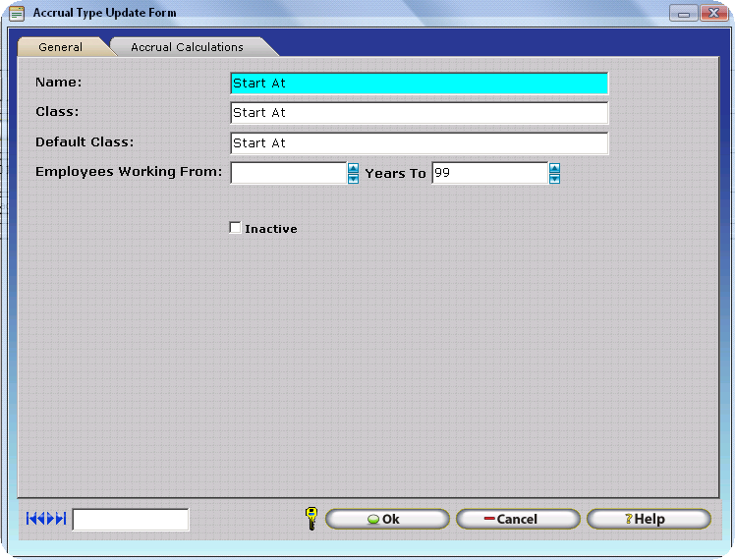This screenshot has width=735, height=560.
Task: Jump to the last record navigation arrow
Action: [x=61, y=519]
